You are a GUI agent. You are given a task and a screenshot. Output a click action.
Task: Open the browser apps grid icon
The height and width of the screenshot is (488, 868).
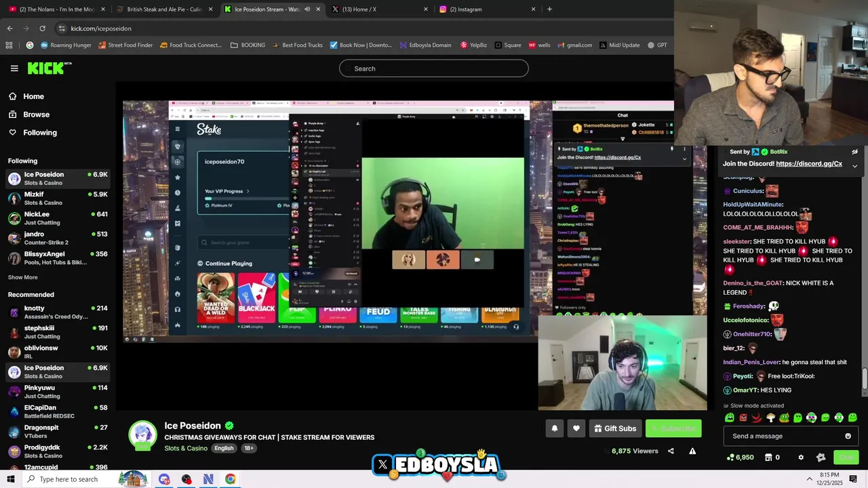pos(9,45)
